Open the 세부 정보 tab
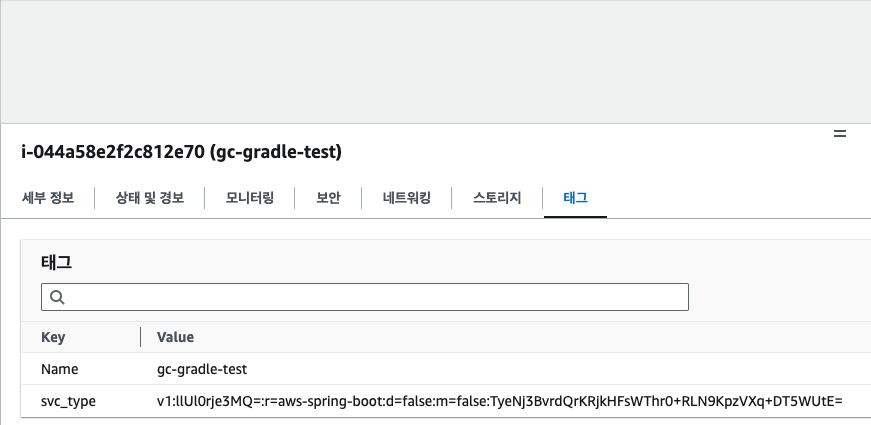The image size is (871, 425). coord(48,198)
